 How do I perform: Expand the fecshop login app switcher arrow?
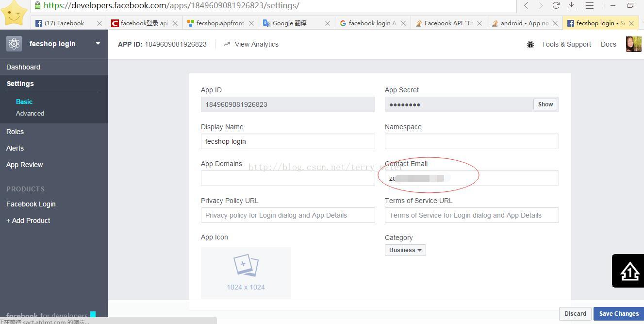point(98,44)
